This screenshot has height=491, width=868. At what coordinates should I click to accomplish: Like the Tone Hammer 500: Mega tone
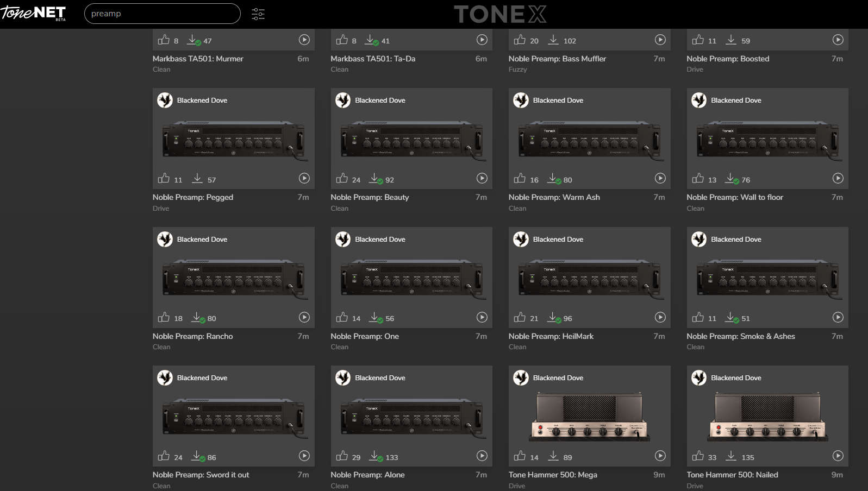pyautogui.click(x=520, y=456)
